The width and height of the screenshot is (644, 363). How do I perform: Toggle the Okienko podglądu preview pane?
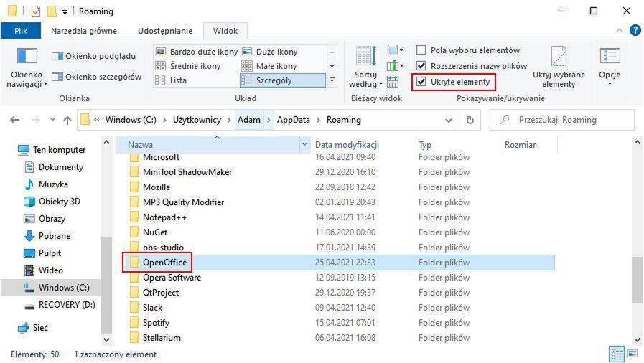click(x=93, y=56)
